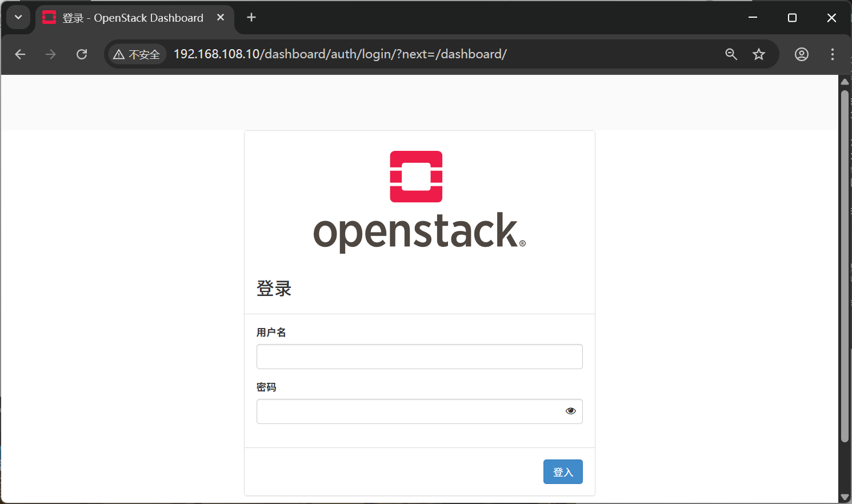Open the Chrome three-dot menu

[x=833, y=54]
